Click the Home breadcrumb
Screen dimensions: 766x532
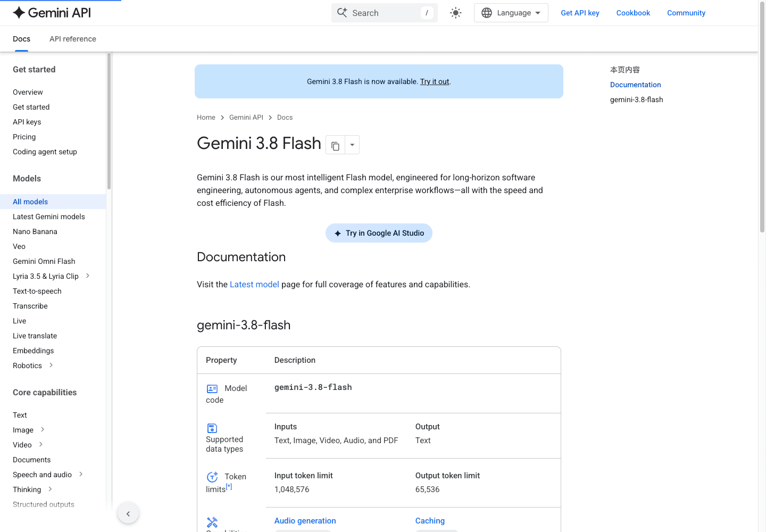pyautogui.click(x=206, y=118)
